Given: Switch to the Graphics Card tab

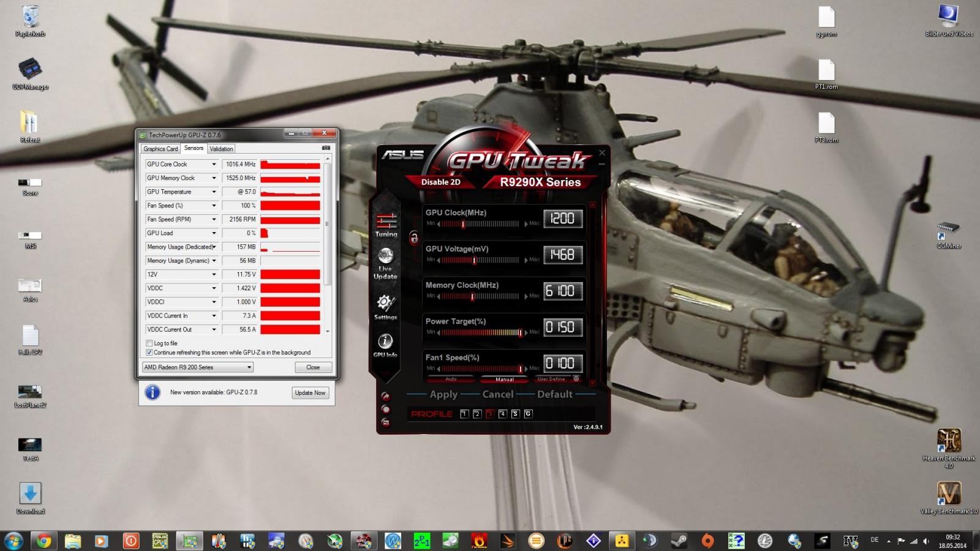Looking at the screenshot, I should [160, 149].
